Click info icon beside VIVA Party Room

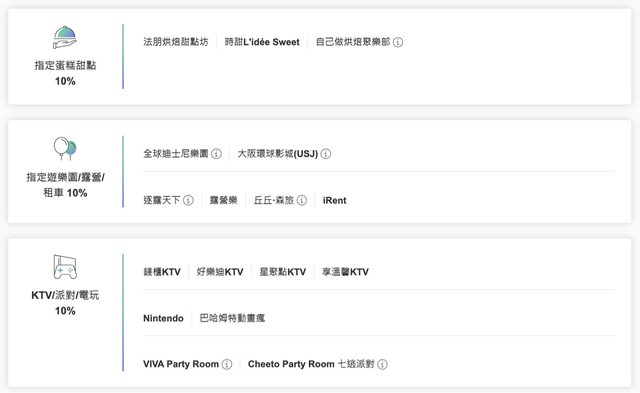[x=227, y=364]
